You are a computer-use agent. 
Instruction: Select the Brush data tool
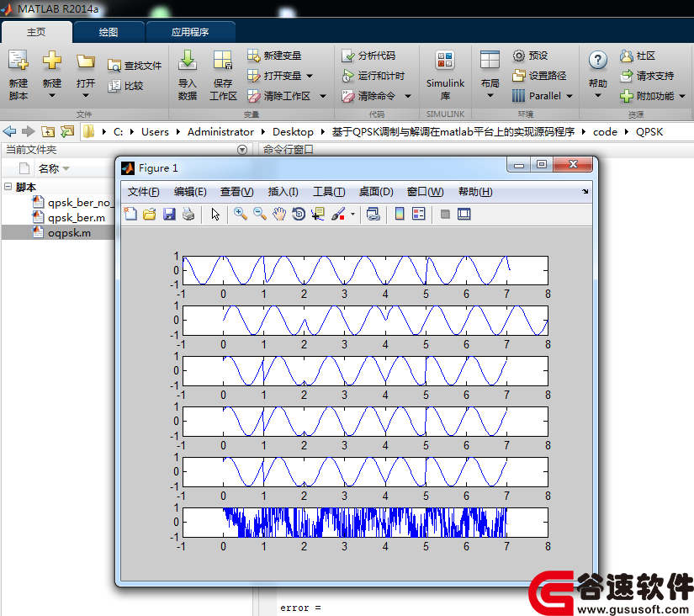(x=338, y=215)
